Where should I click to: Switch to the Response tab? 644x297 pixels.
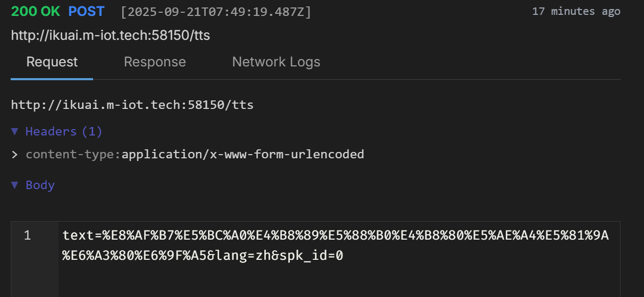click(x=155, y=62)
